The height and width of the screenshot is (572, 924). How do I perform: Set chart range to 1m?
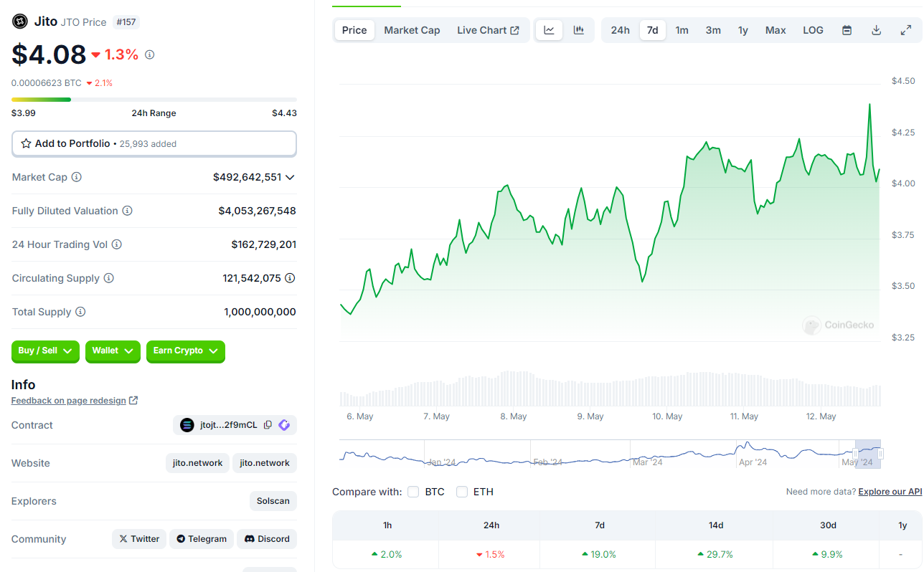(682, 30)
